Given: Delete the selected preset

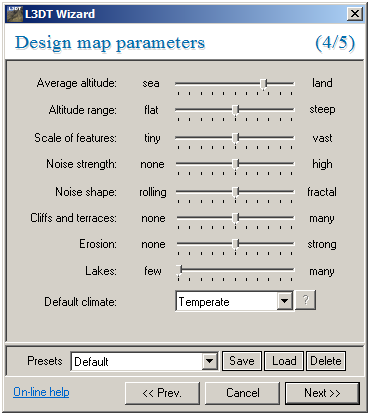Looking at the screenshot, I should pos(326,361).
